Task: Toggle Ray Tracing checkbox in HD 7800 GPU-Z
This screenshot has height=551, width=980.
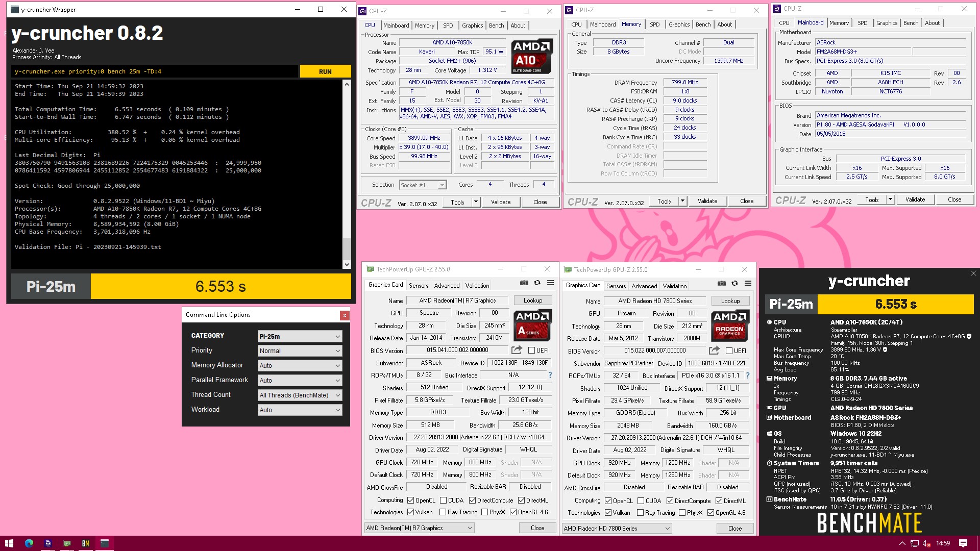Action: 640,513
